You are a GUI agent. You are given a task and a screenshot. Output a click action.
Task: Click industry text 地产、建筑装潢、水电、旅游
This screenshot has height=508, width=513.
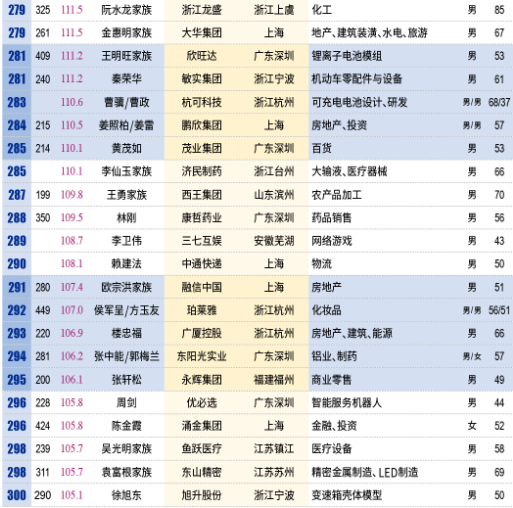click(x=369, y=33)
